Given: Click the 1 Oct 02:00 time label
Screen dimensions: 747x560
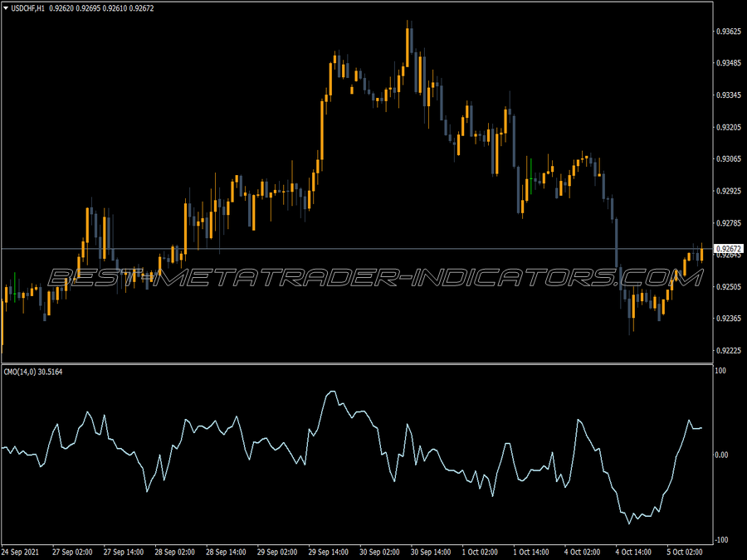Looking at the screenshot, I should point(480,552).
